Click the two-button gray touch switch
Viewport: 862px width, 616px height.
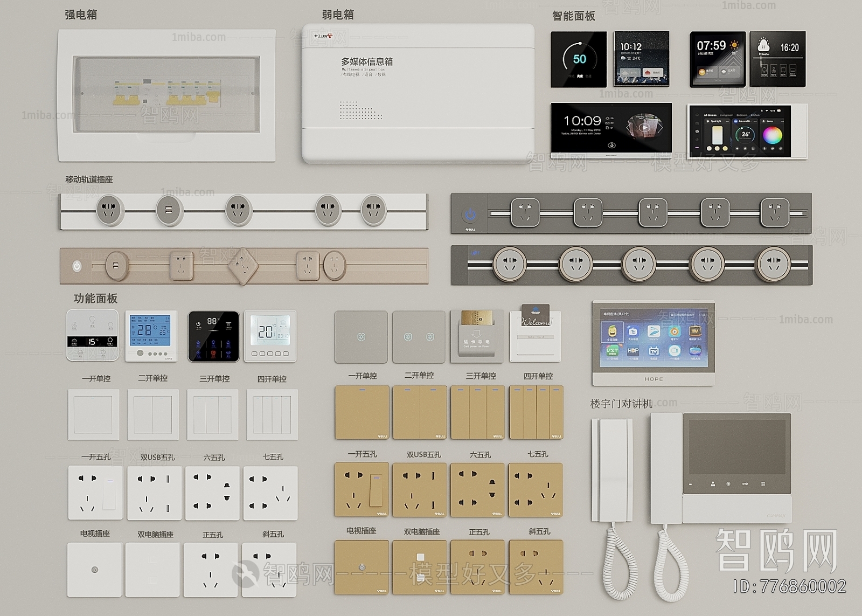coord(419,337)
